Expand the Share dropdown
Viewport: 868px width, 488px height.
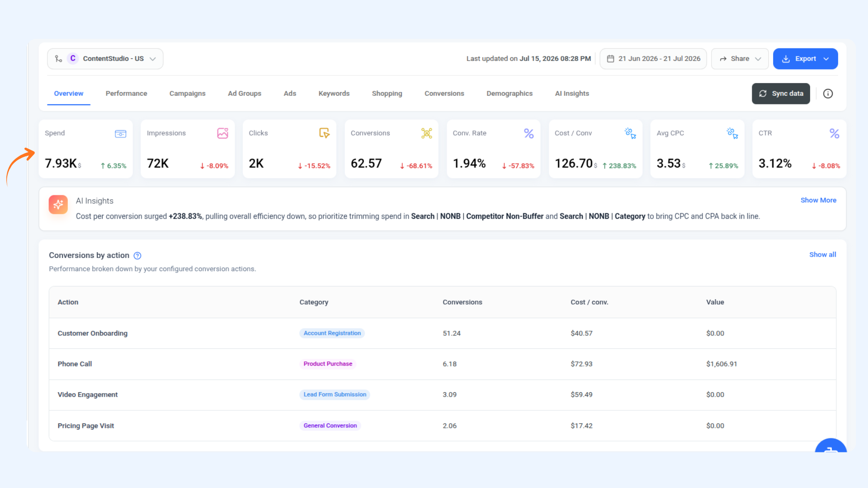740,59
